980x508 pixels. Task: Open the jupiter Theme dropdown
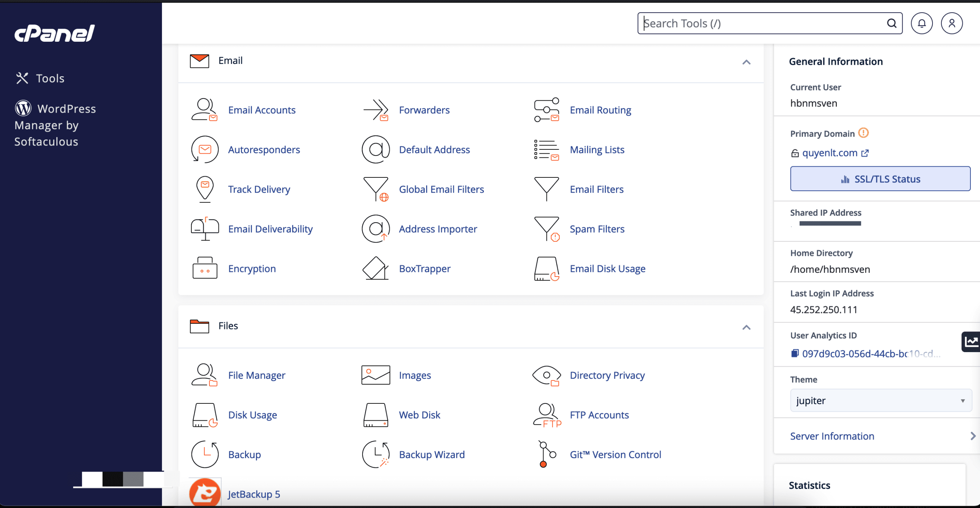[880, 400]
